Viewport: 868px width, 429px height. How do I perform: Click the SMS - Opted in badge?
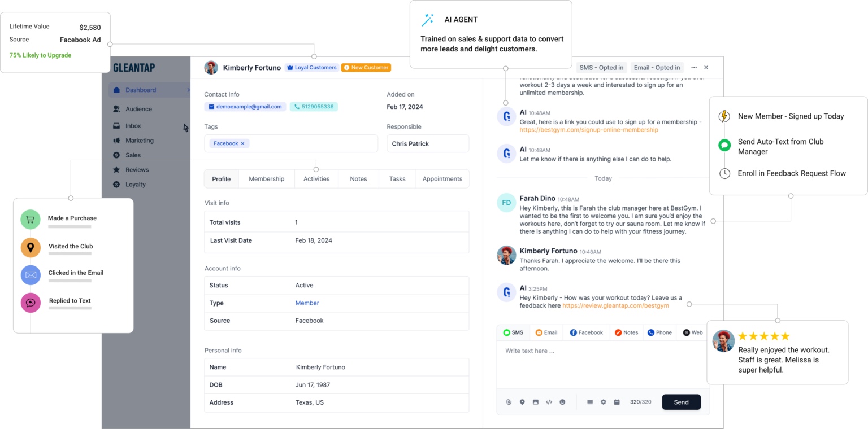pos(601,68)
